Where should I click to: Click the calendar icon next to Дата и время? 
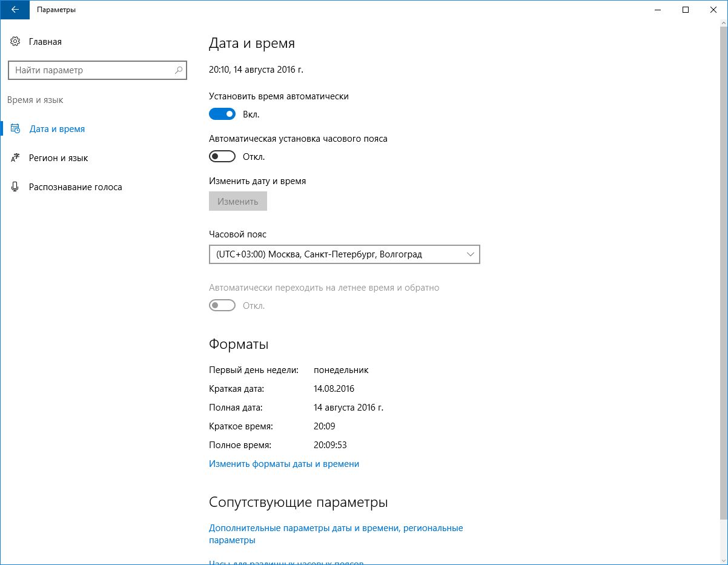[x=15, y=129]
